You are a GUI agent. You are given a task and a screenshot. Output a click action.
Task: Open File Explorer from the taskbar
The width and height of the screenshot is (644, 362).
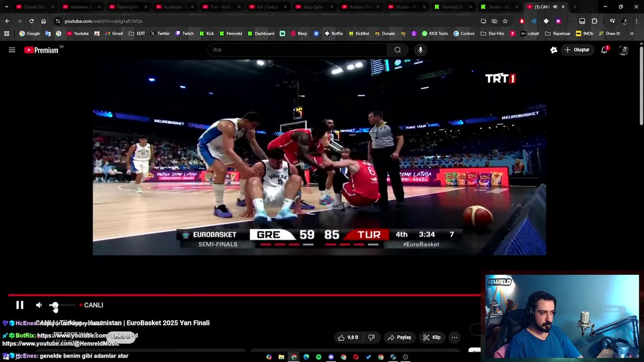click(281, 357)
